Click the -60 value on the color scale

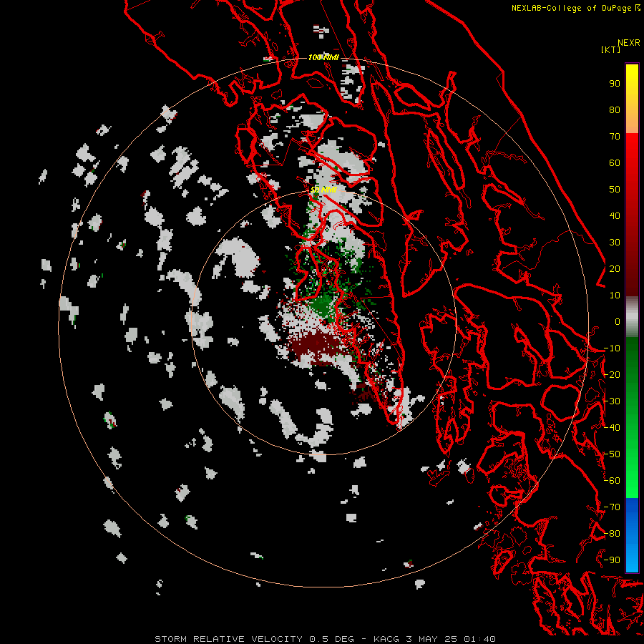612,481
